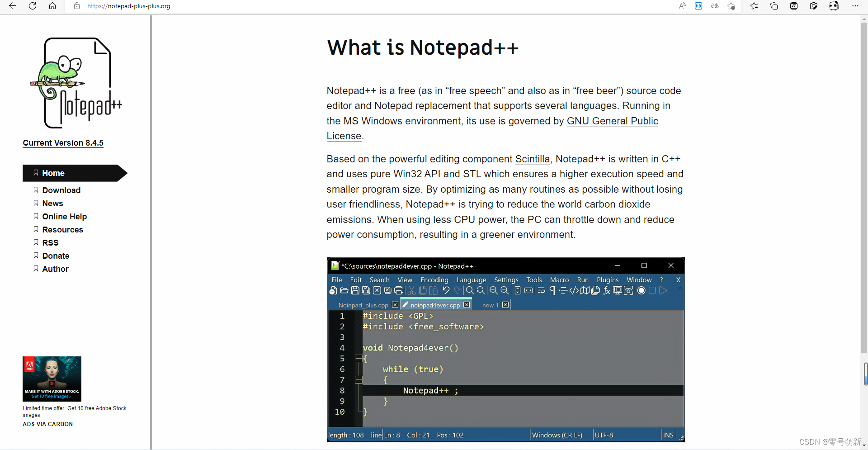This screenshot has width=868, height=450.
Task: Open the Math Solver icon
Action: (x=794, y=6)
